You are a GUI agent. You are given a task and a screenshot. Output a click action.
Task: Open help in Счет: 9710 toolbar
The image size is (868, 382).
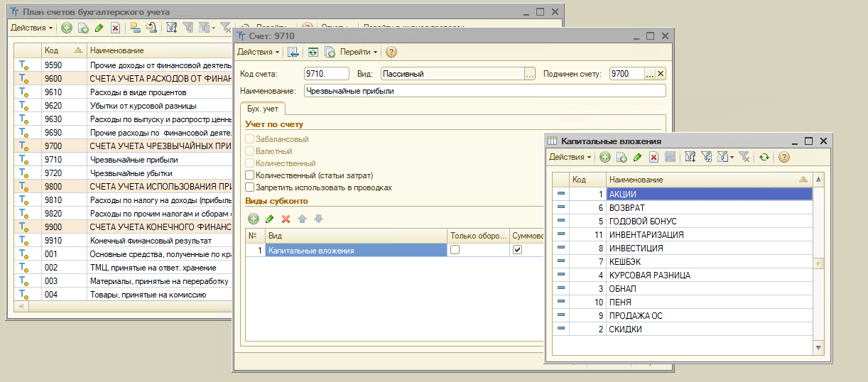(391, 52)
